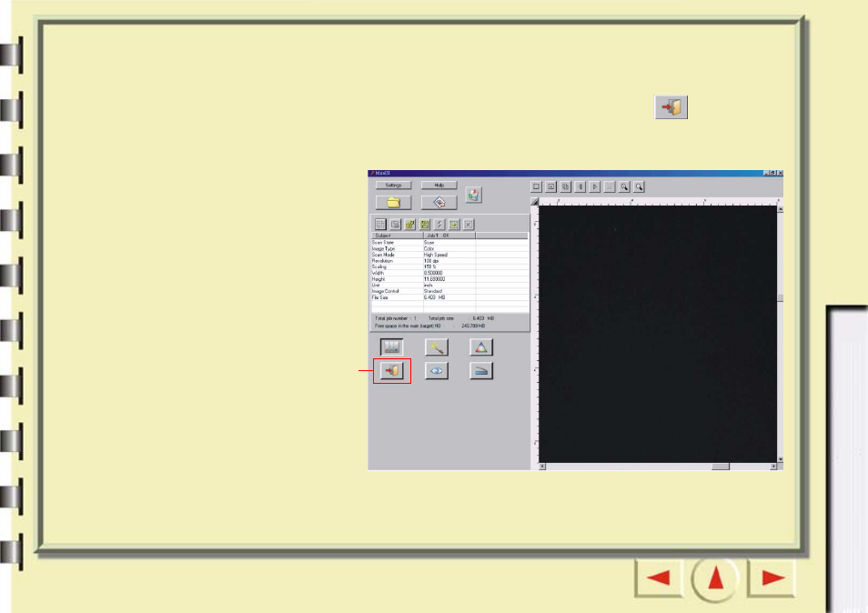Click the preview vertical scrollbar up arrow
Screen dimensions: 868x613
(781, 209)
